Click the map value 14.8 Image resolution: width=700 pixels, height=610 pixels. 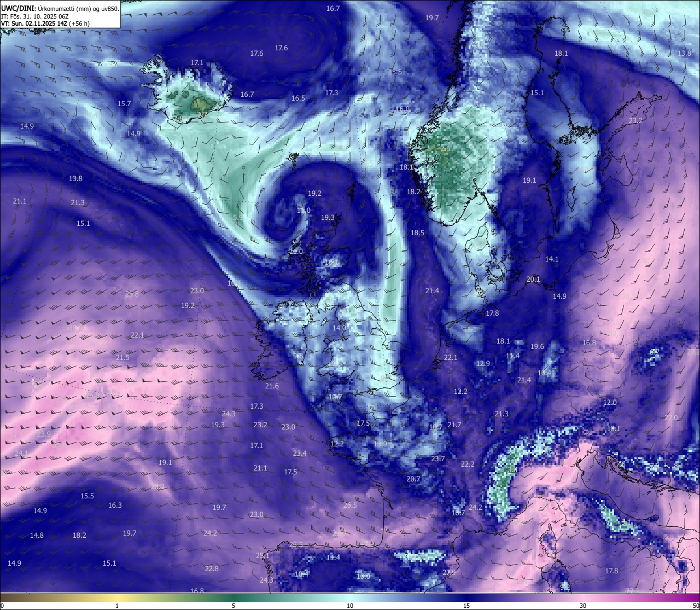click(x=37, y=536)
